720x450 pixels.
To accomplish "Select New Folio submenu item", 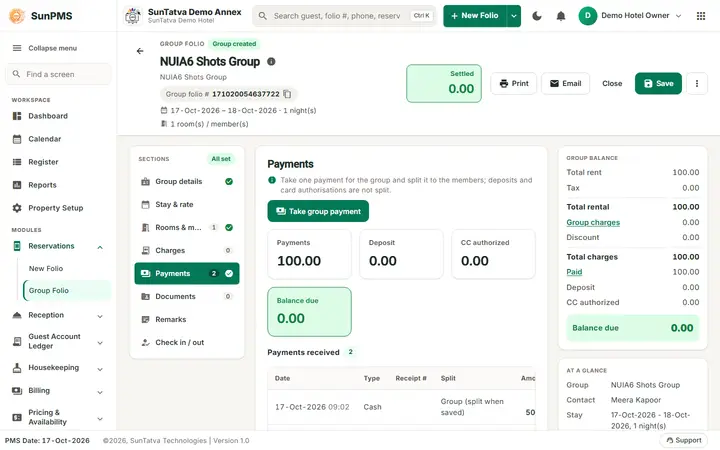I will click(x=46, y=269).
